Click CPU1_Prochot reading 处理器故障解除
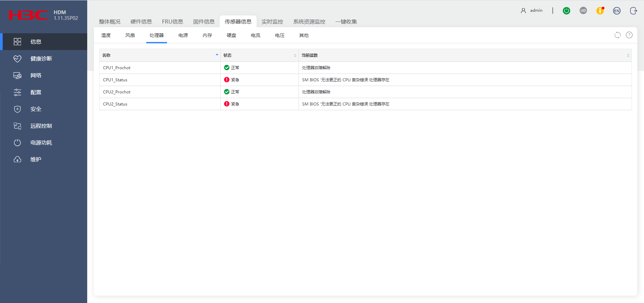Image resolution: width=644 pixels, height=303 pixels. [316, 68]
